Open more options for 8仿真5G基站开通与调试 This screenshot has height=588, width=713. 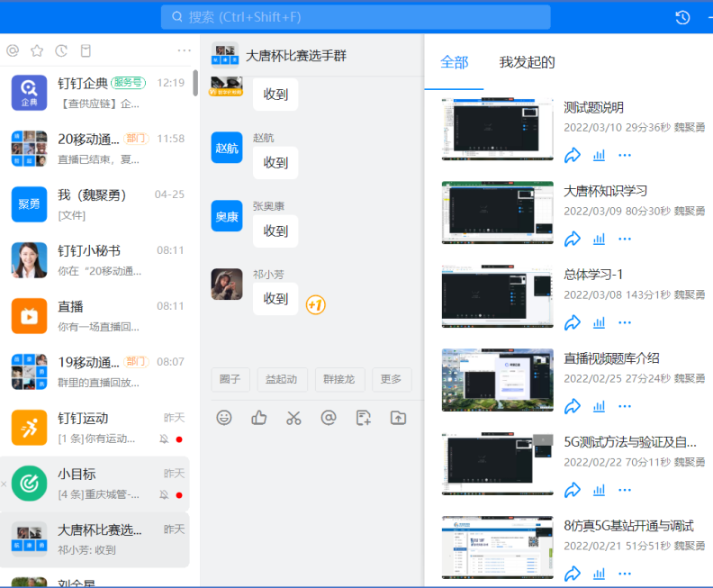point(625,574)
